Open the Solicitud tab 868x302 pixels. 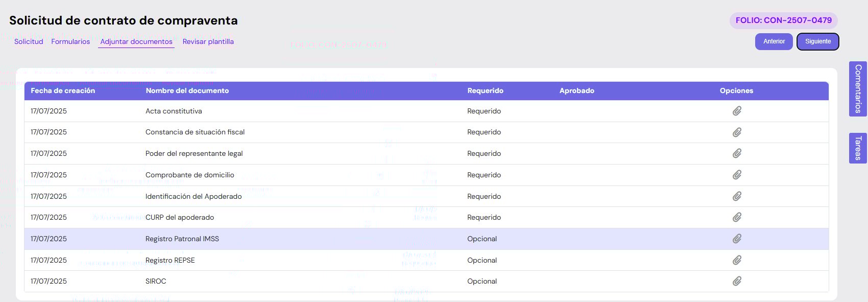[x=29, y=41]
